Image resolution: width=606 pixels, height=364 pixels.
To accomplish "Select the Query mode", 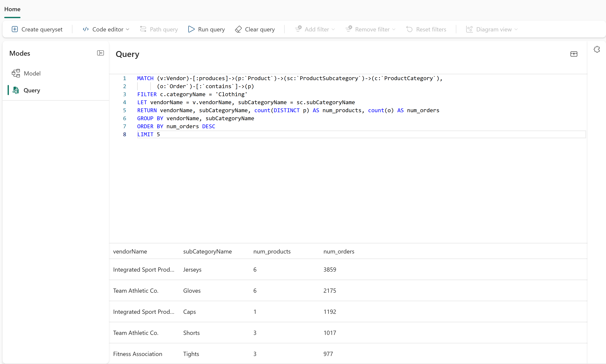I will pos(56,90).
